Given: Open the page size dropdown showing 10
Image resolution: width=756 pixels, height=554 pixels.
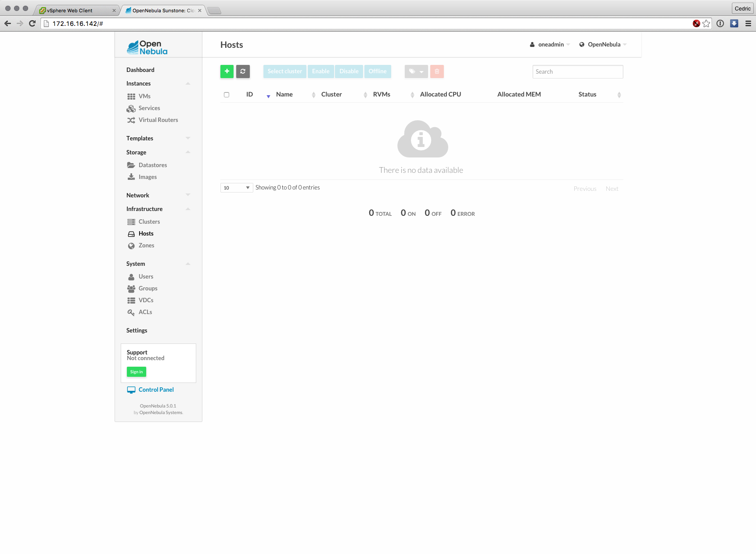Looking at the screenshot, I should [x=236, y=188].
